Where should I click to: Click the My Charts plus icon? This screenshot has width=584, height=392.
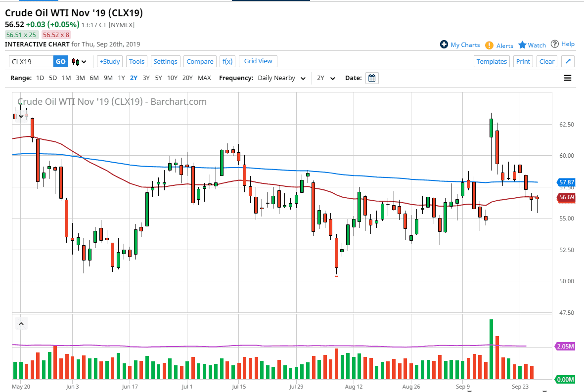tap(444, 44)
